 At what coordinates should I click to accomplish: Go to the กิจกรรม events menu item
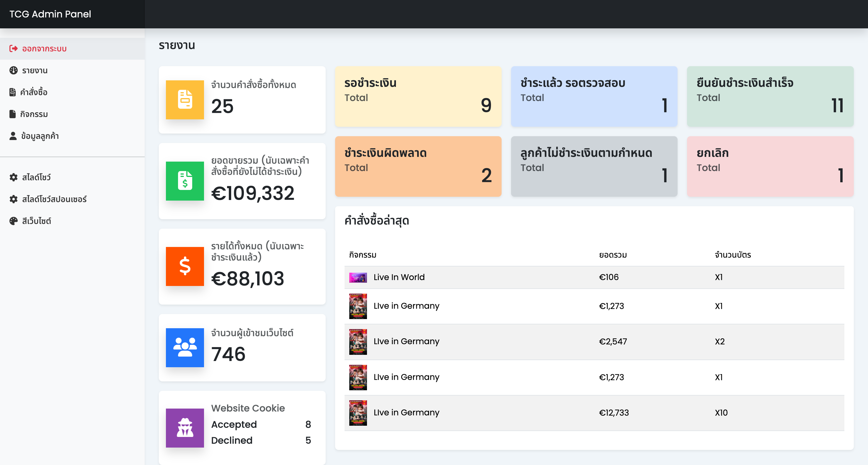click(34, 114)
